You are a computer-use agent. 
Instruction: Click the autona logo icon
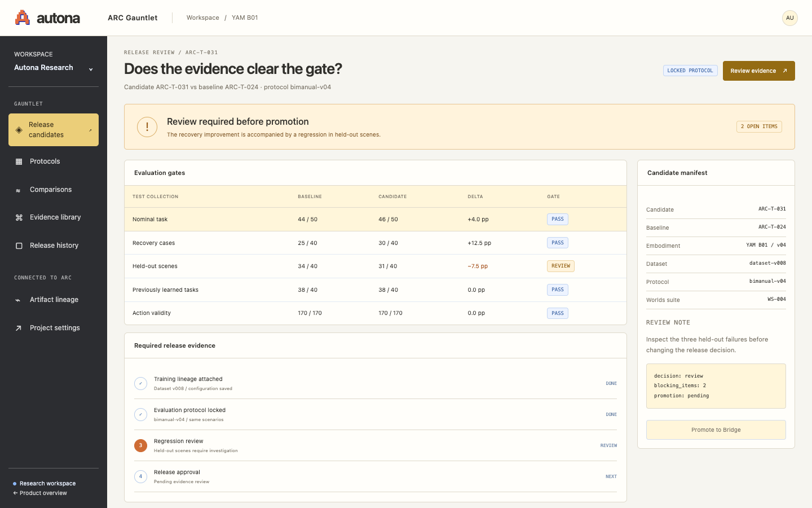(22, 17)
